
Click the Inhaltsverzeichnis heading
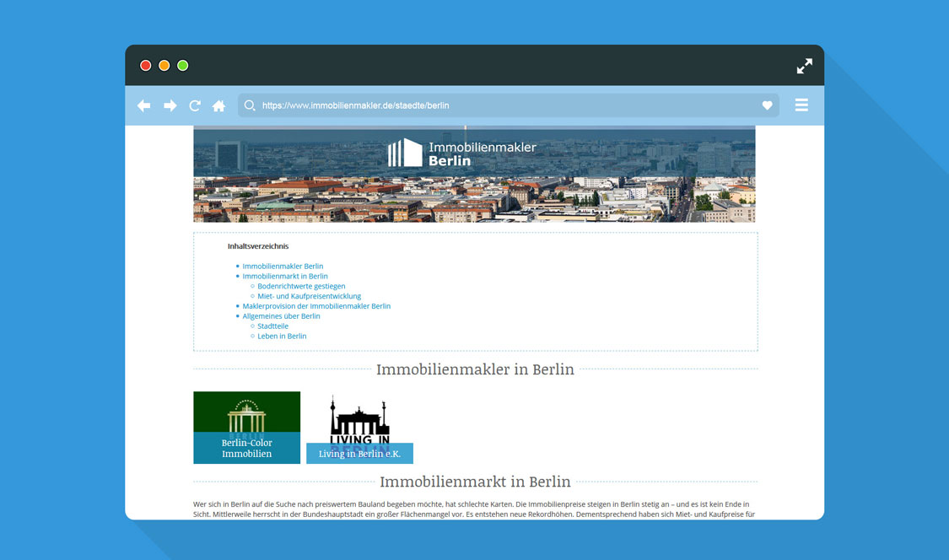tap(258, 245)
